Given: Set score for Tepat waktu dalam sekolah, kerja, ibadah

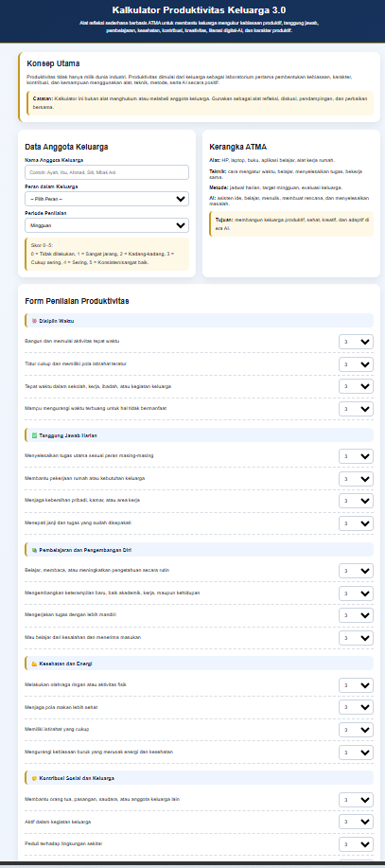Looking at the screenshot, I should (356, 386).
